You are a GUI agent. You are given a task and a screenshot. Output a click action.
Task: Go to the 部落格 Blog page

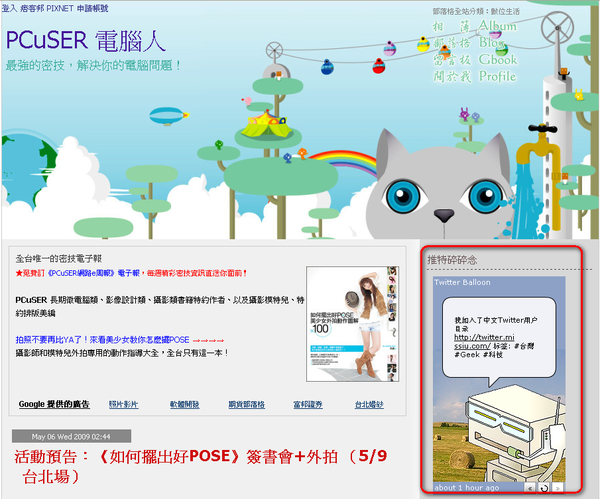click(x=470, y=42)
